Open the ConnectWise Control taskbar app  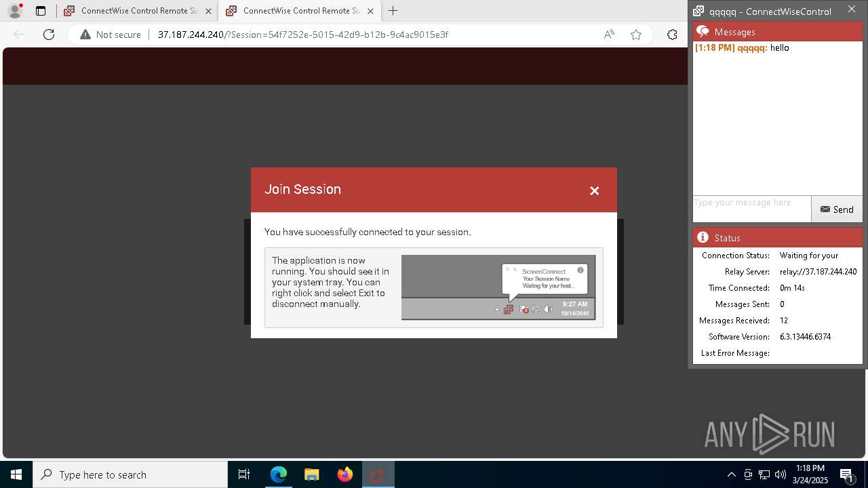[378, 474]
